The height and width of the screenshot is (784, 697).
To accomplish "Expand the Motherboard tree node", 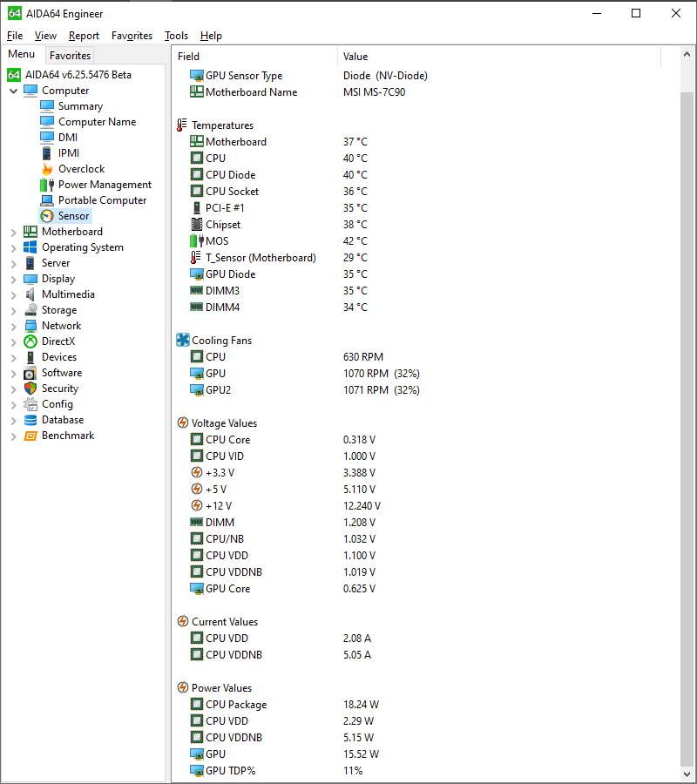I will tap(13, 232).
